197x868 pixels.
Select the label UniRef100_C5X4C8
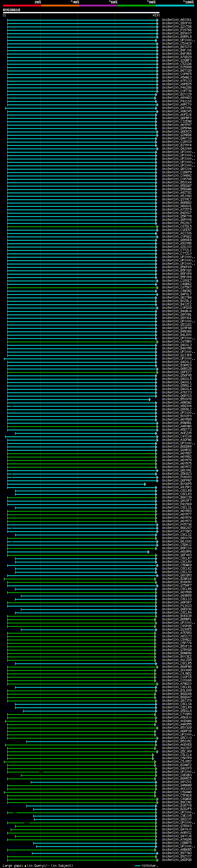pos(176,43)
